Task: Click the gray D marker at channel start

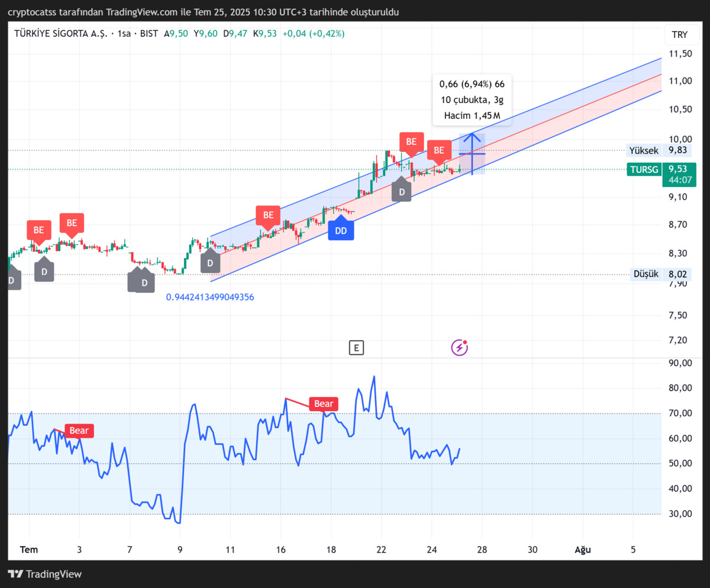Action: [209, 261]
